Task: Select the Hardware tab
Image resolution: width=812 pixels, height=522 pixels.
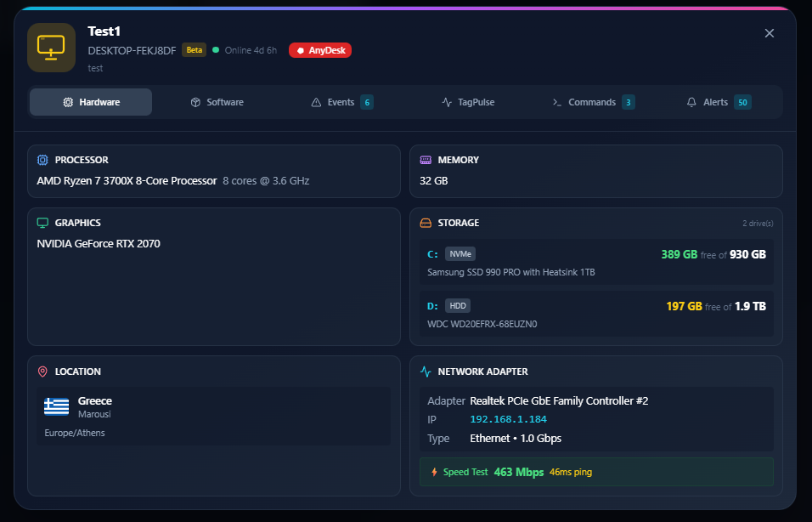Action: pos(91,102)
